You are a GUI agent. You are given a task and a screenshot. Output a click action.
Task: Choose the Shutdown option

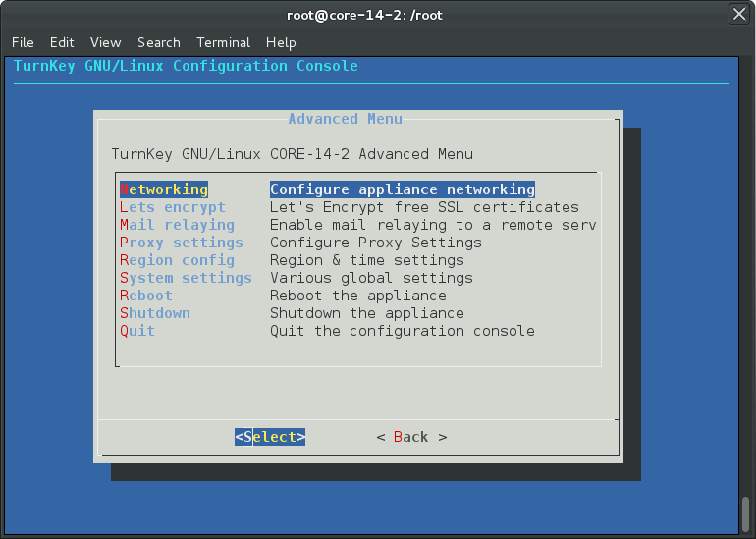pos(155,313)
